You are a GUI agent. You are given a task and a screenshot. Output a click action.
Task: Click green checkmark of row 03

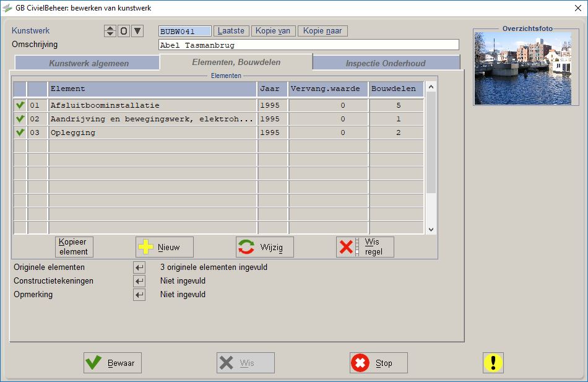tap(20, 132)
